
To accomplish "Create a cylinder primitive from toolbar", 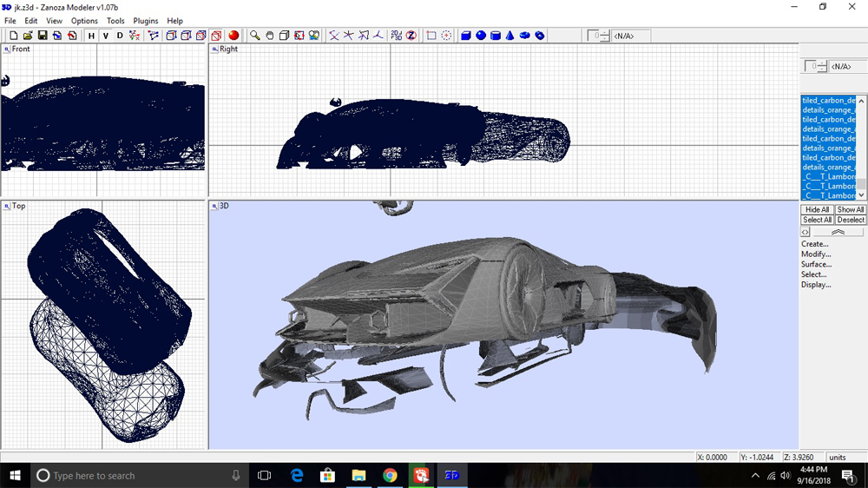I will 496,36.
